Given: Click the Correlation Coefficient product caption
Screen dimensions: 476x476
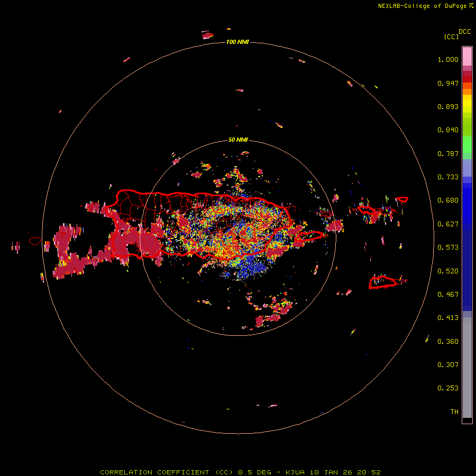Looking at the screenshot, I should click(x=240, y=472).
